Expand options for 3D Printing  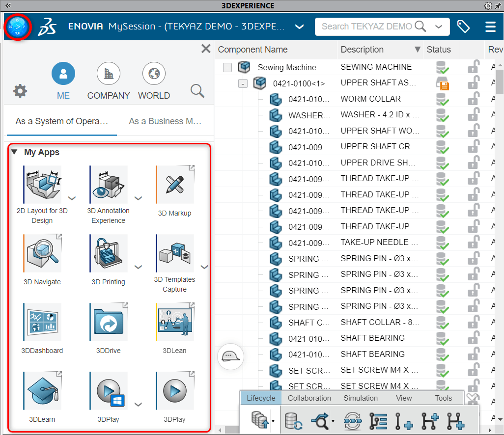(x=138, y=267)
